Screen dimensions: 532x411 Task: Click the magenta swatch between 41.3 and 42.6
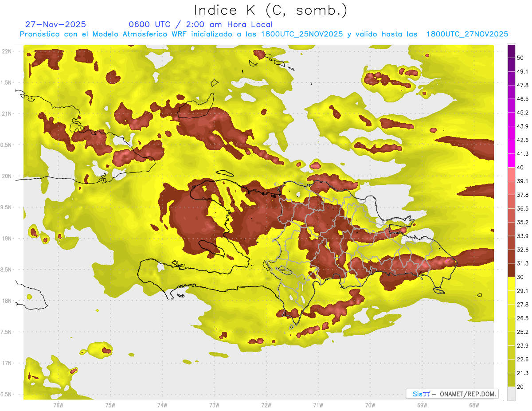[x=511, y=146]
